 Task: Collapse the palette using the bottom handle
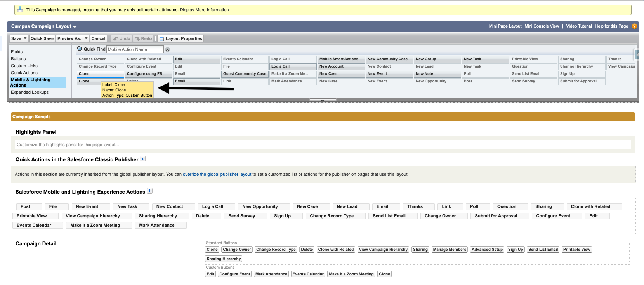tap(323, 100)
